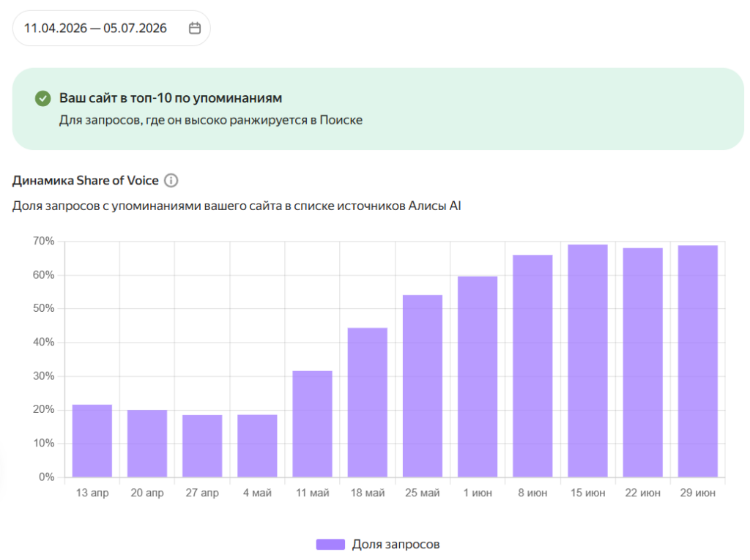This screenshot has width=750, height=560.
Task: Click the 15 июн axis label
Action: 588,493
